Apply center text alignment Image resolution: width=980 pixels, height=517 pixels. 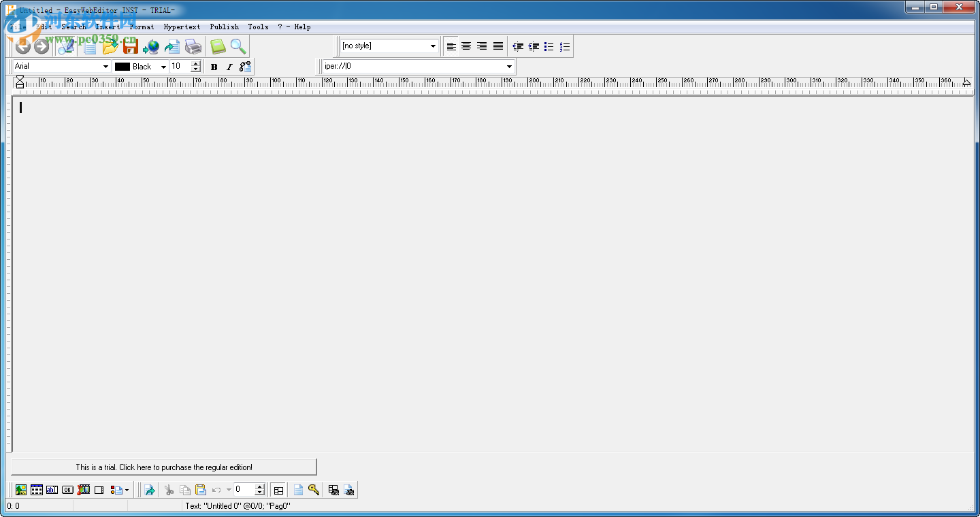coord(466,46)
